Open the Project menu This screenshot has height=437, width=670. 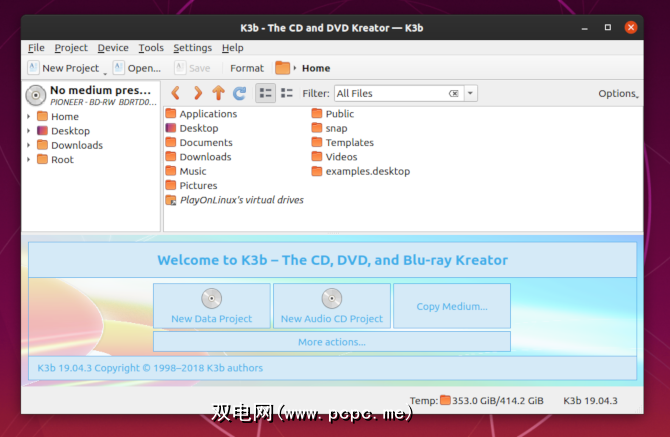71,48
